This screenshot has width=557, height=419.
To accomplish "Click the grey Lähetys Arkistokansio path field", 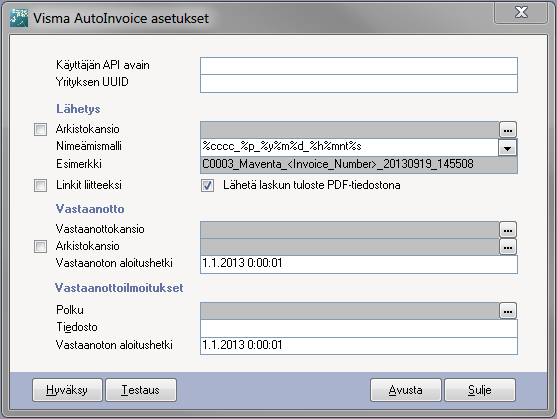I will tap(350, 130).
